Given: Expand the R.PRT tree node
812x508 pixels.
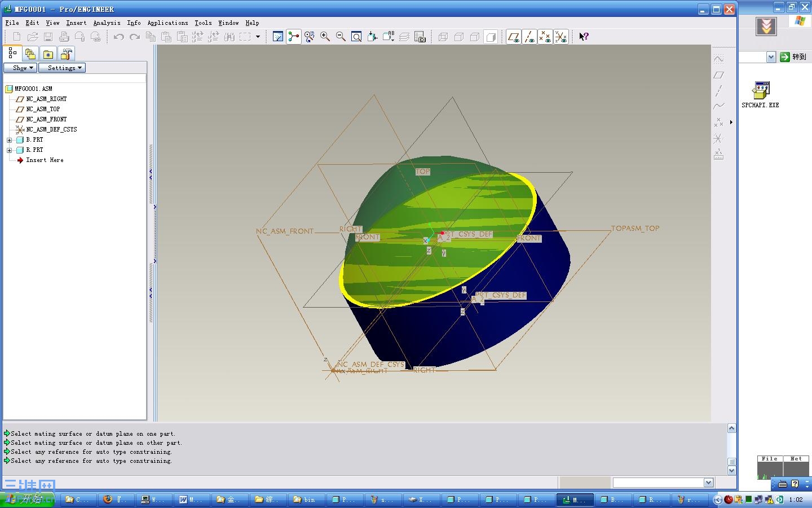Looking at the screenshot, I should click(x=9, y=150).
